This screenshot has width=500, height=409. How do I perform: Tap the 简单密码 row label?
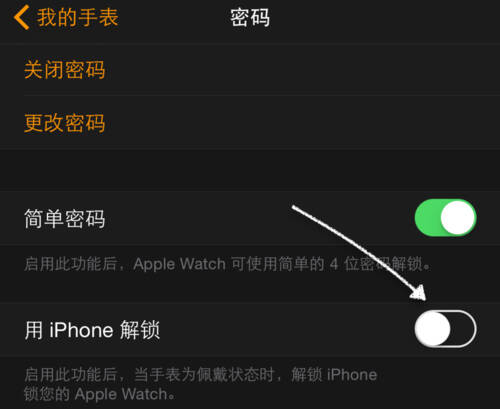[x=65, y=219]
